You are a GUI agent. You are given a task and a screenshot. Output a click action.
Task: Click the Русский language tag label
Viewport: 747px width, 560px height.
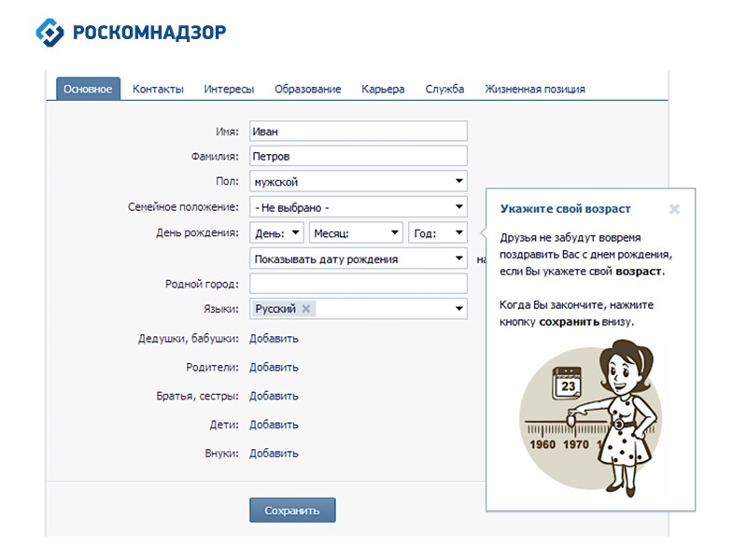(x=275, y=309)
